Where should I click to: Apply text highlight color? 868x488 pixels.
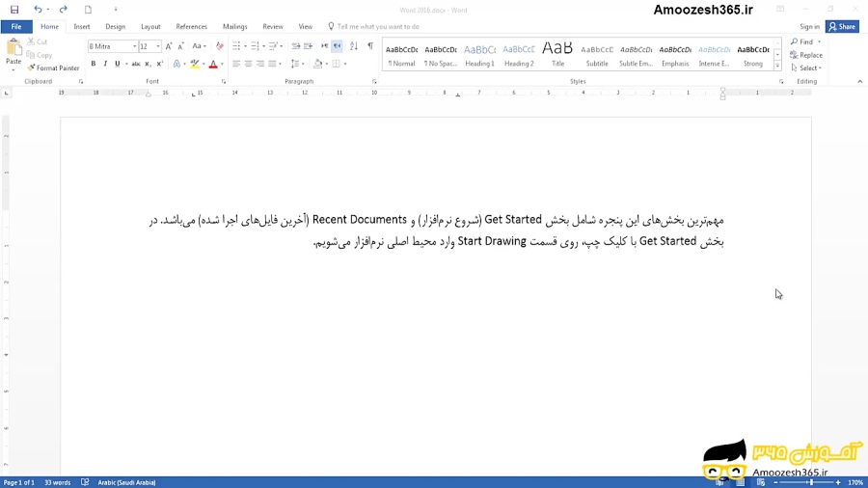pos(195,64)
